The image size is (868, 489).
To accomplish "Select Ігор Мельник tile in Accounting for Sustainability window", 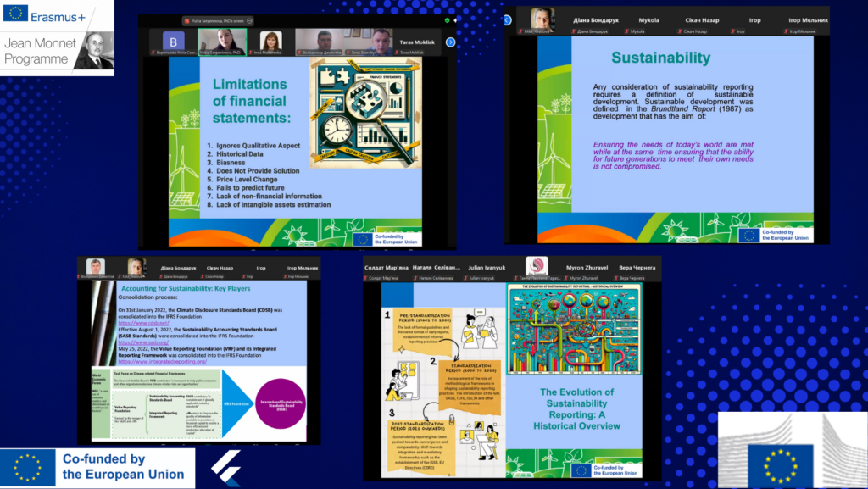I will tap(303, 269).
